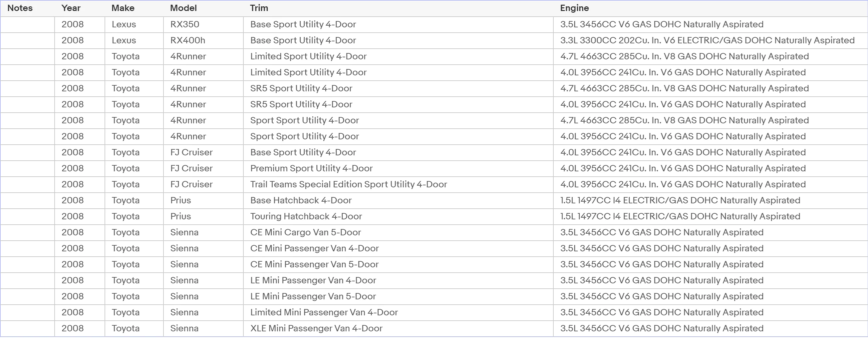Click the Year column header
The width and height of the screenshot is (868, 338).
pos(80,8)
